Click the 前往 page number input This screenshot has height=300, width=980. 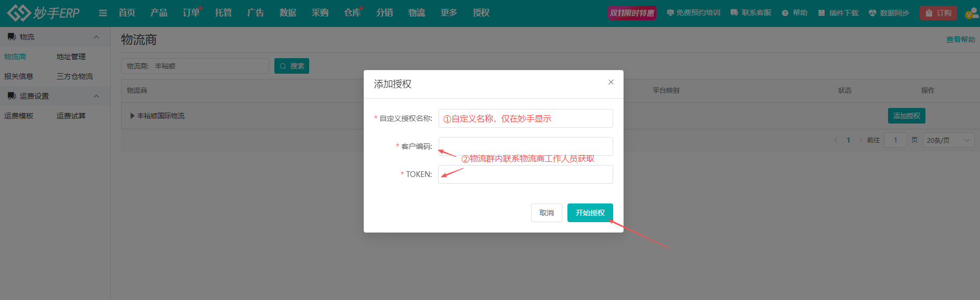(x=895, y=140)
